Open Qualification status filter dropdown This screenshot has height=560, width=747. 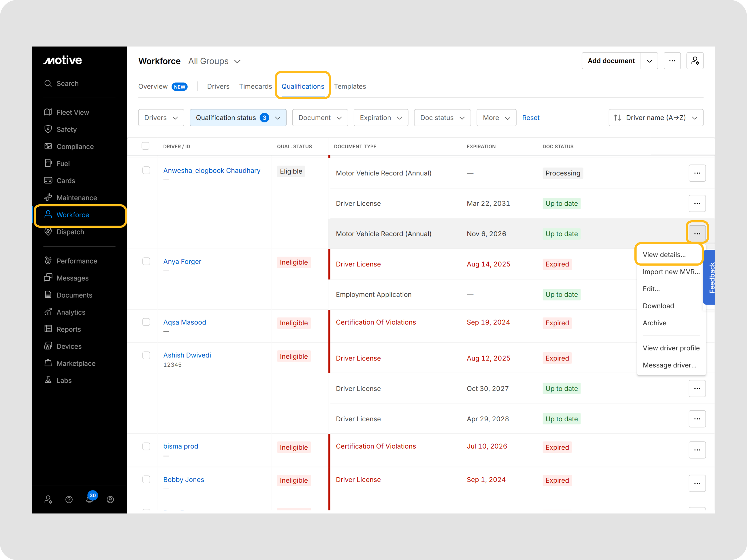coord(238,118)
